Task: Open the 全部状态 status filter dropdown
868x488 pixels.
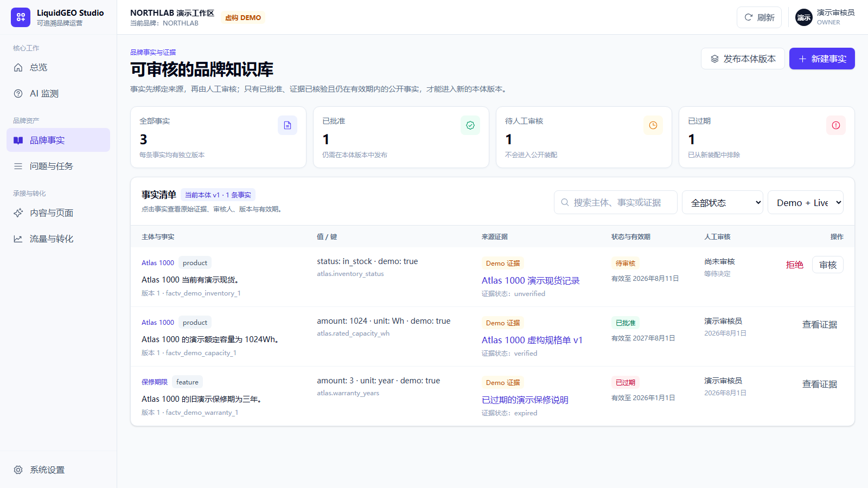Action: [x=723, y=202]
